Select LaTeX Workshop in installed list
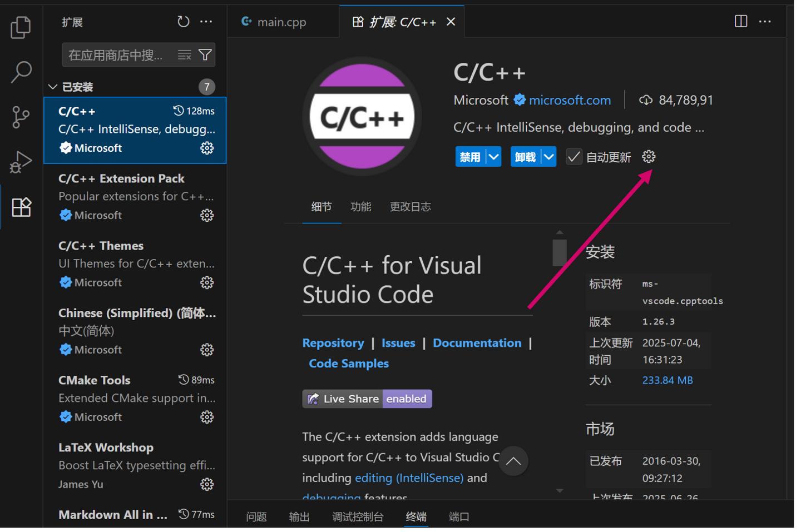Screen dimensions: 801x532 [135, 466]
